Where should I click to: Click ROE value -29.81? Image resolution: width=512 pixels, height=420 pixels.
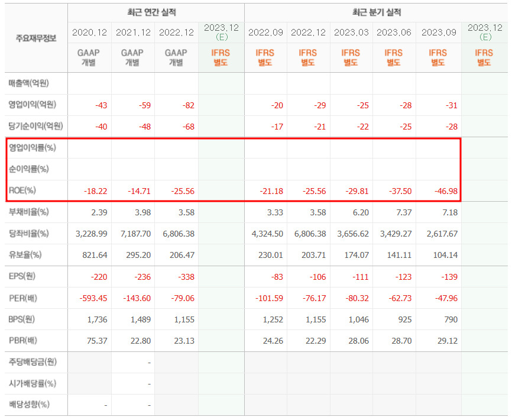tap(357, 192)
